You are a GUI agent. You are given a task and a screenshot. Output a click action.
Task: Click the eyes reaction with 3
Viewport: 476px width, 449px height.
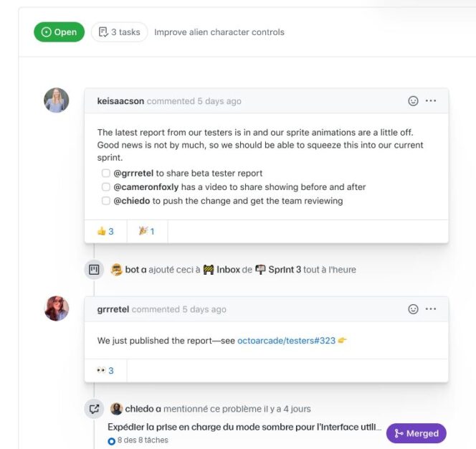105,371
